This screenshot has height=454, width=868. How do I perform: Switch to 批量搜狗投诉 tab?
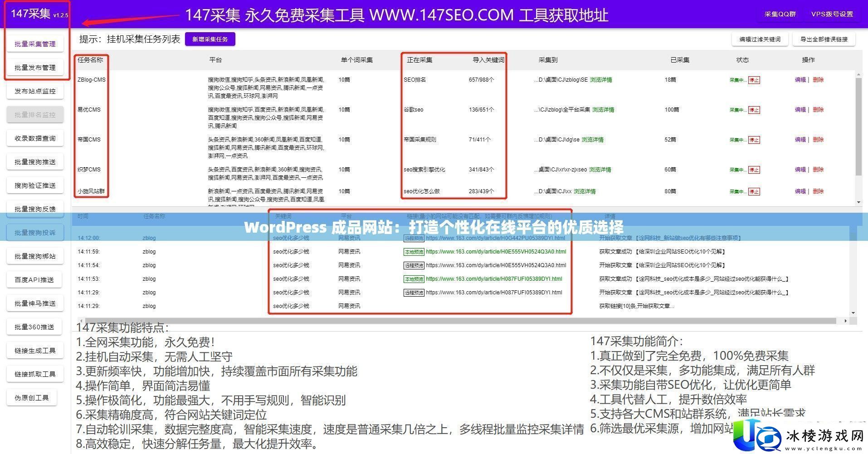35,232
